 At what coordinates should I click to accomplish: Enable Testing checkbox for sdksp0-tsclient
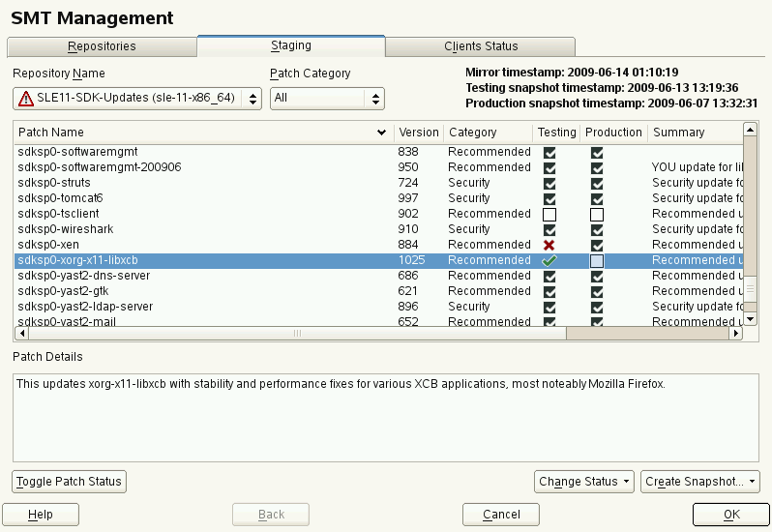(549, 214)
